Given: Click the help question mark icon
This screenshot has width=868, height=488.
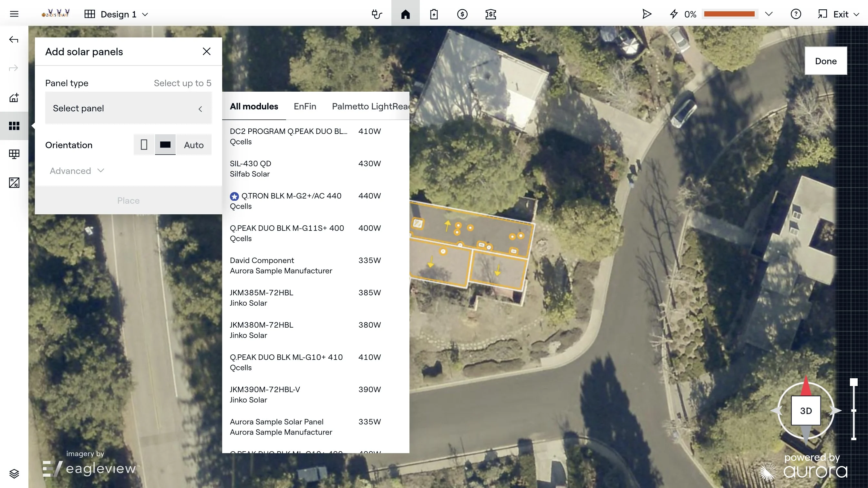Looking at the screenshot, I should [796, 14].
